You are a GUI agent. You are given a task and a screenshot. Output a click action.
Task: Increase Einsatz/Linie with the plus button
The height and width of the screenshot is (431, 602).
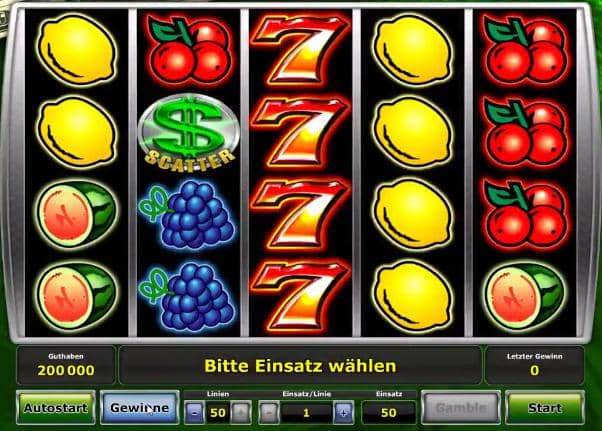pos(343,413)
